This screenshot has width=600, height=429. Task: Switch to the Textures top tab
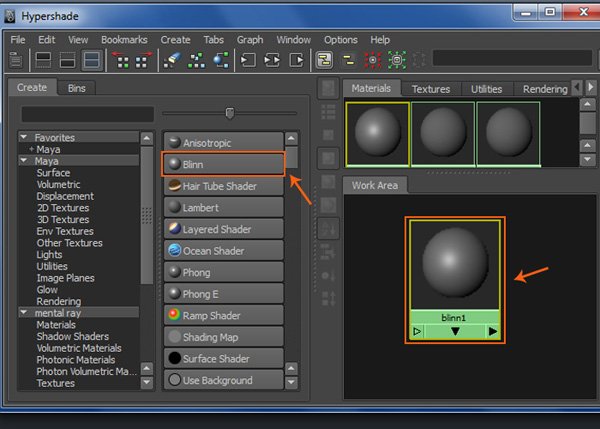click(x=430, y=89)
